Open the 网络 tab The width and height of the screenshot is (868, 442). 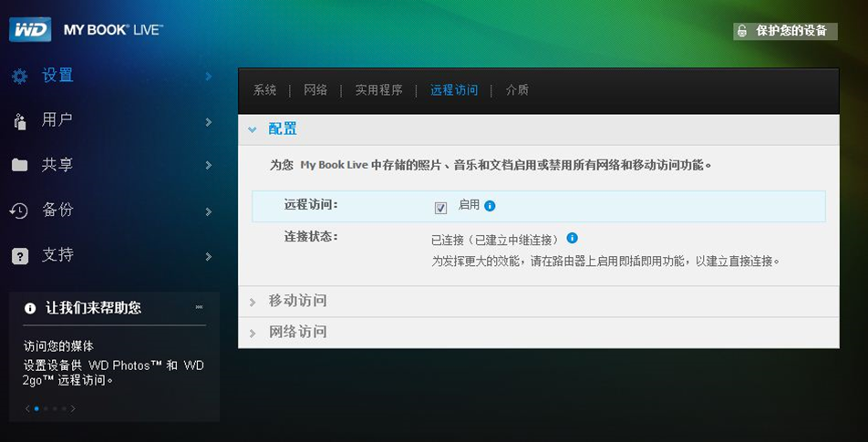tap(315, 90)
